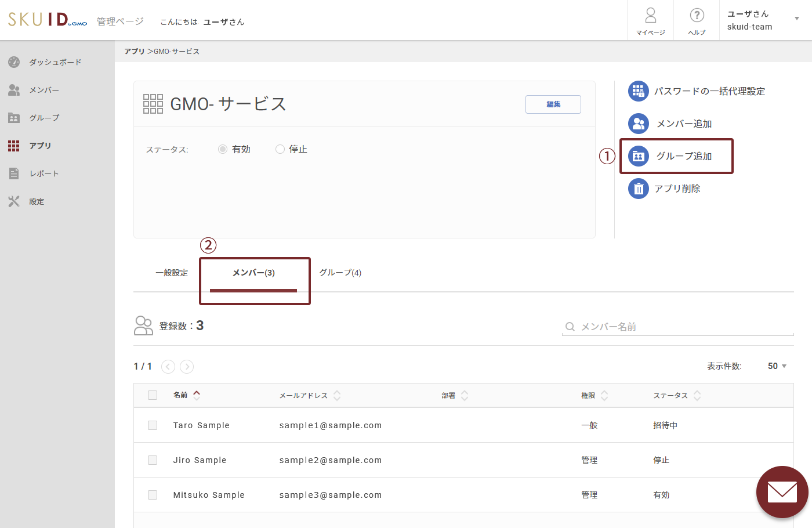The width and height of the screenshot is (812, 528).
Task: Check the box for Taro Sample
Action: (153, 425)
